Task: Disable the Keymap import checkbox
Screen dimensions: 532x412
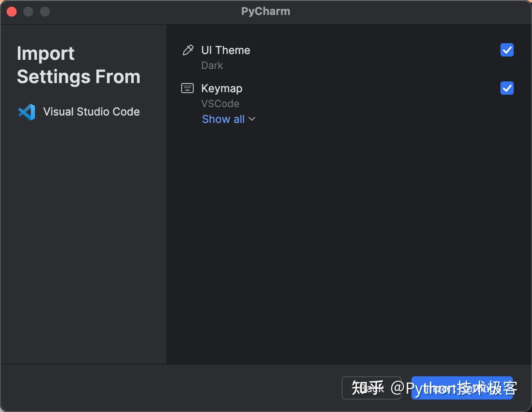Action: coord(507,88)
